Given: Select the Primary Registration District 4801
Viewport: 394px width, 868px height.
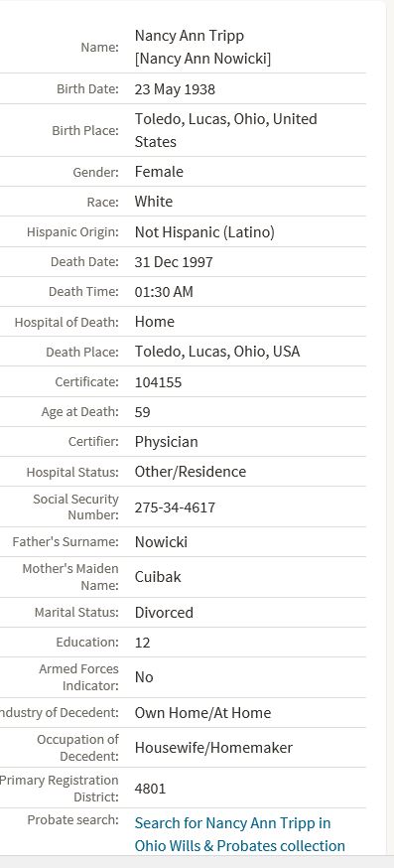Looking at the screenshot, I should click(150, 789).
